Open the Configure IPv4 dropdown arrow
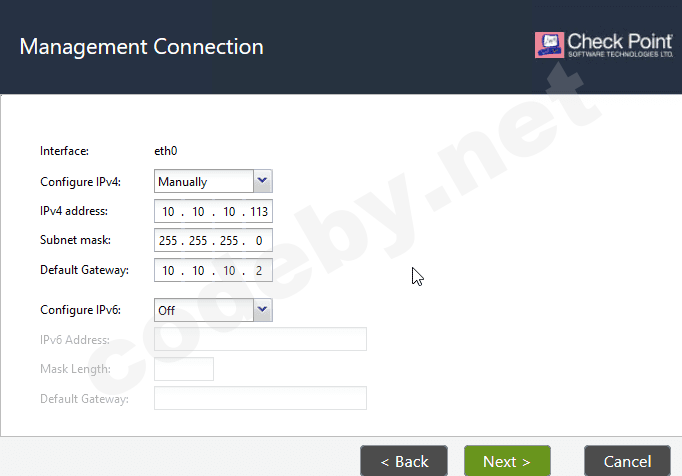 point(262,181)
